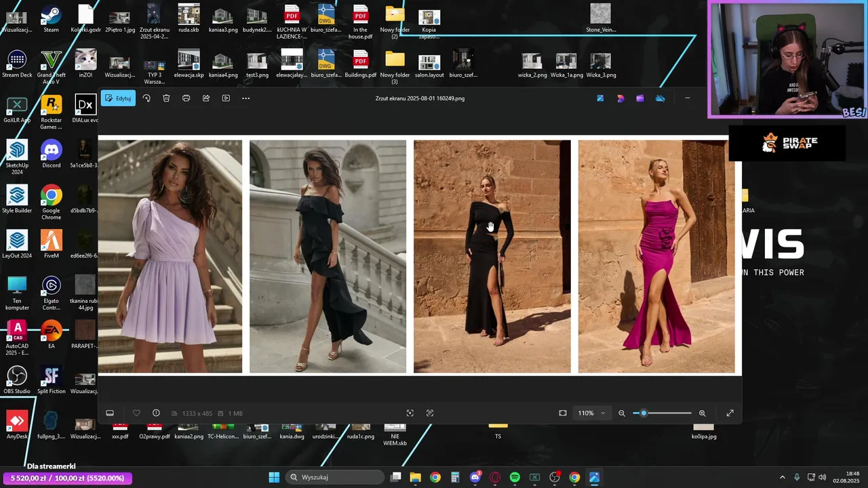Open the 110% zoom level dropdown

591,413
